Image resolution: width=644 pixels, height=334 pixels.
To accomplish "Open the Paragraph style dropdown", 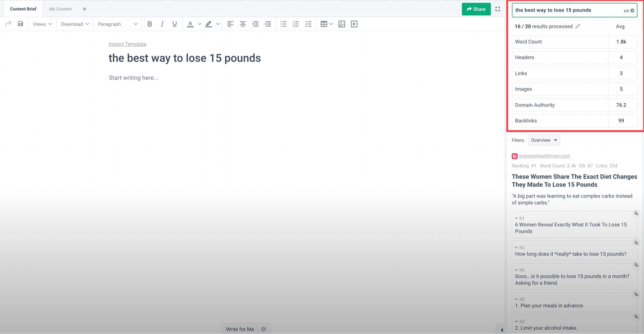I will pyautogui.click(x=117, y=24).
